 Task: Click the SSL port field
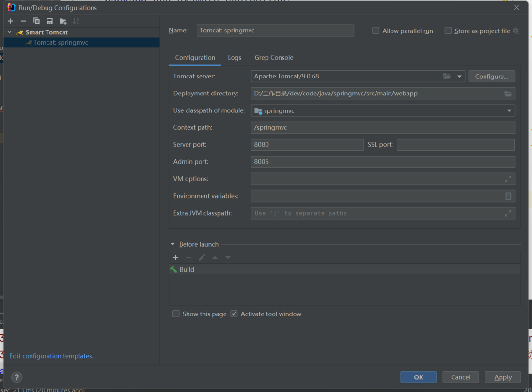[x=455, y=144]
